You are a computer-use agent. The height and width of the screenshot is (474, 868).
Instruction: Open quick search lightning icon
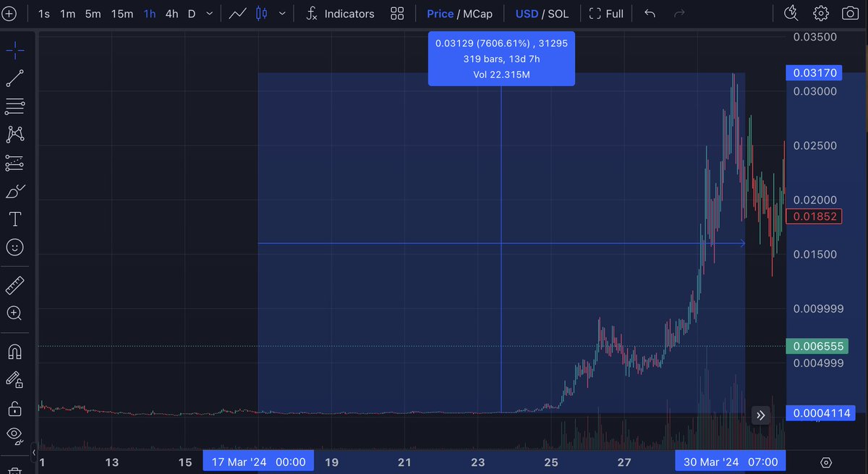(x=791, y=13)
